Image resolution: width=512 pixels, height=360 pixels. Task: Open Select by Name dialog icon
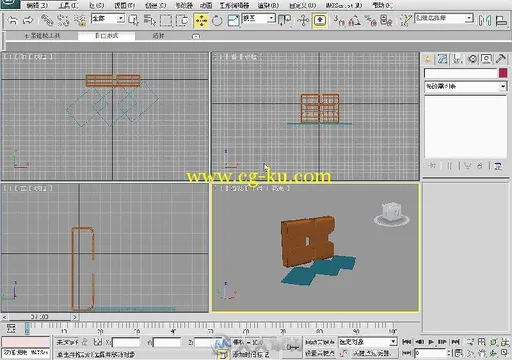pos(150,21)
